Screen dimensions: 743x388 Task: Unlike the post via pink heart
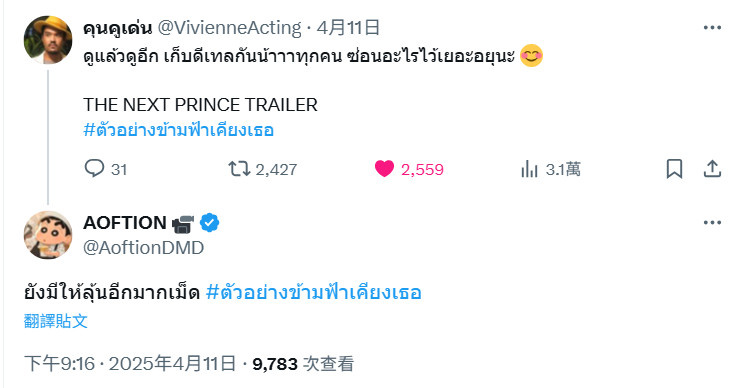coord(384,169)
